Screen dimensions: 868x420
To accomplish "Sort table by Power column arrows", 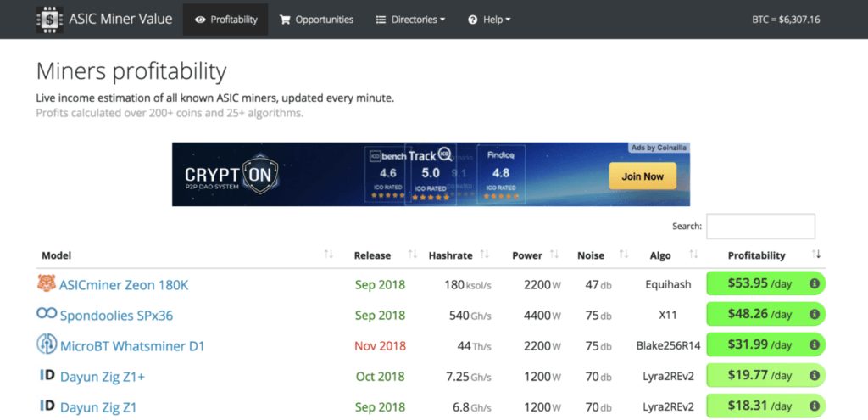I will pyautogui.click(x=554, y=255).
